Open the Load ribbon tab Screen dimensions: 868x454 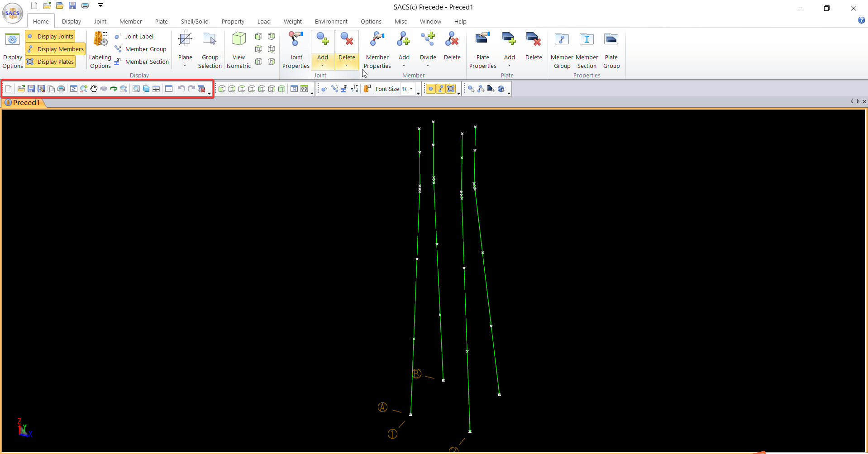point(264,21)
